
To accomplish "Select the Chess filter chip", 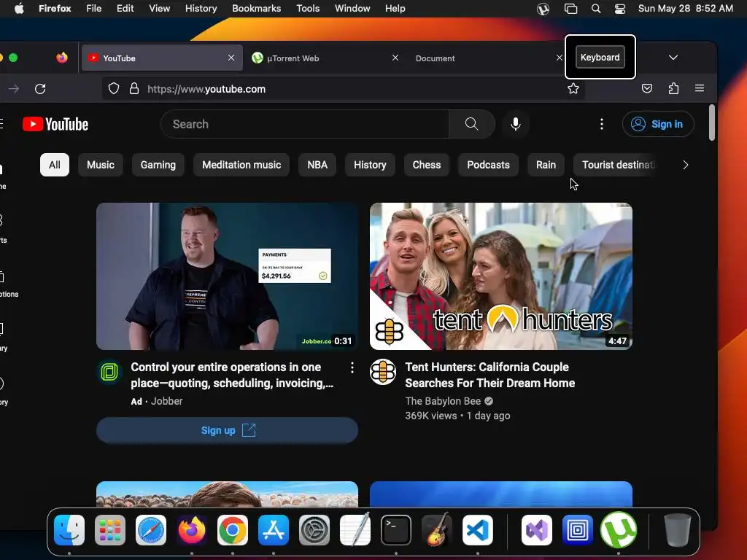I will (x=426, y=165).
